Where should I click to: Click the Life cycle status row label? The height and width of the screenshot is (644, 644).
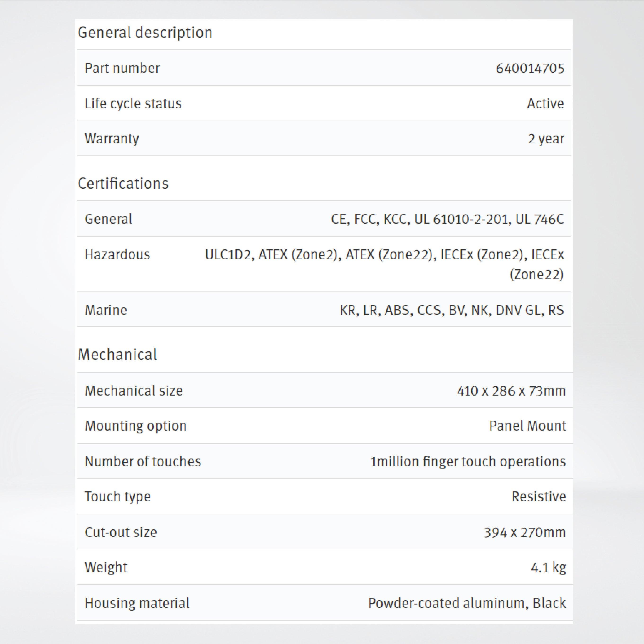point(133,104)
